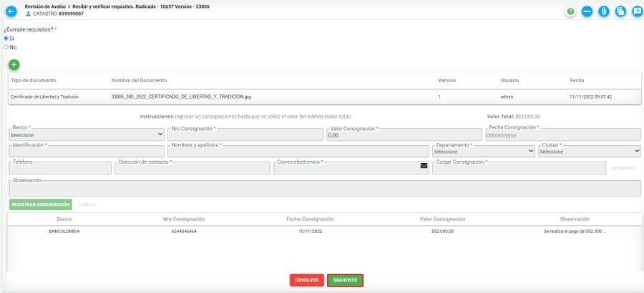Open attachments via the paperclip icon
The image size is (644, 293).
(603, 11)
